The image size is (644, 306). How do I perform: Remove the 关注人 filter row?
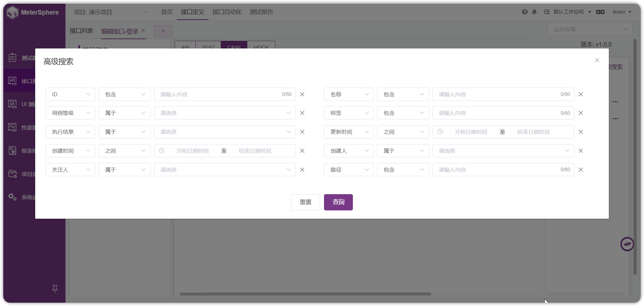point(302,170)
